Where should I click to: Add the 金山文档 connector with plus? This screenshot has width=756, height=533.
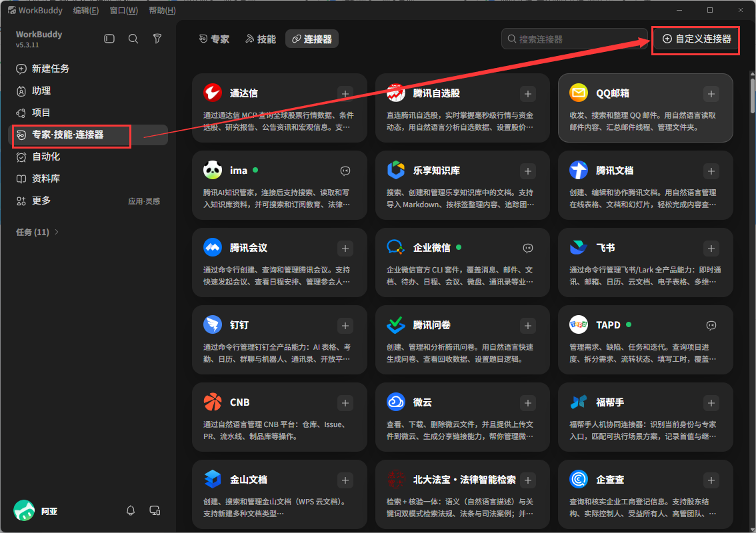[345, 480]
